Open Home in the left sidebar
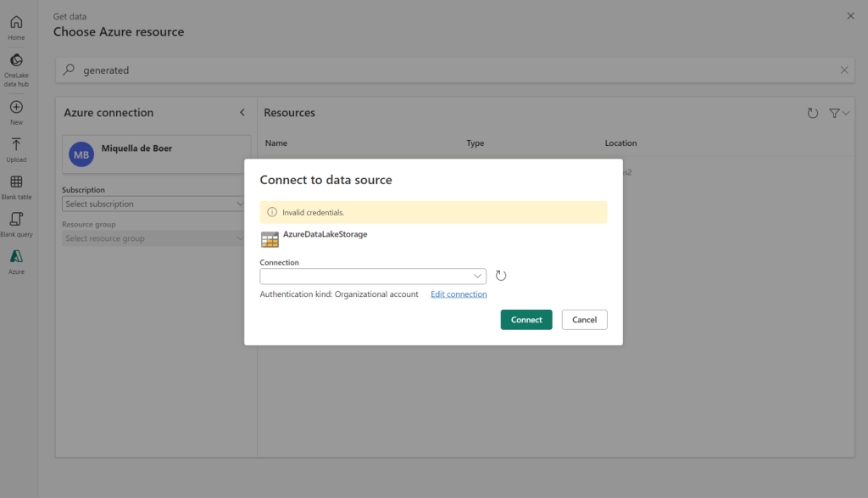 16,28
